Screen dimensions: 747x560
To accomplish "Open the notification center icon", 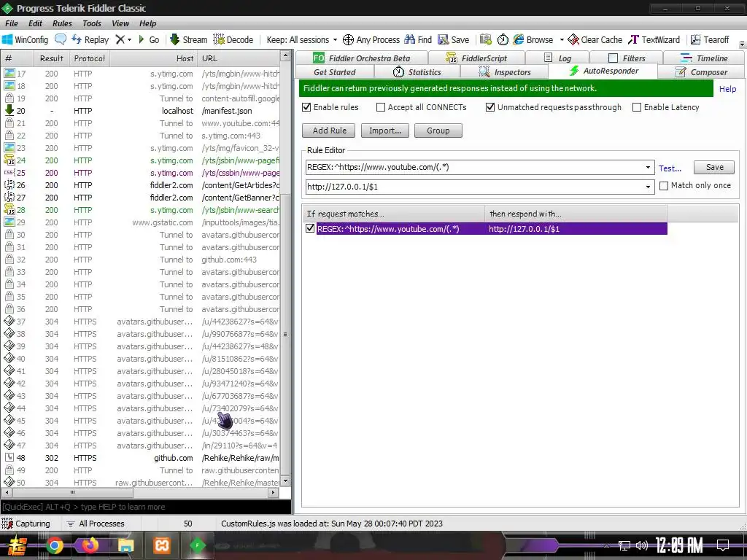I will pos(723,545).
